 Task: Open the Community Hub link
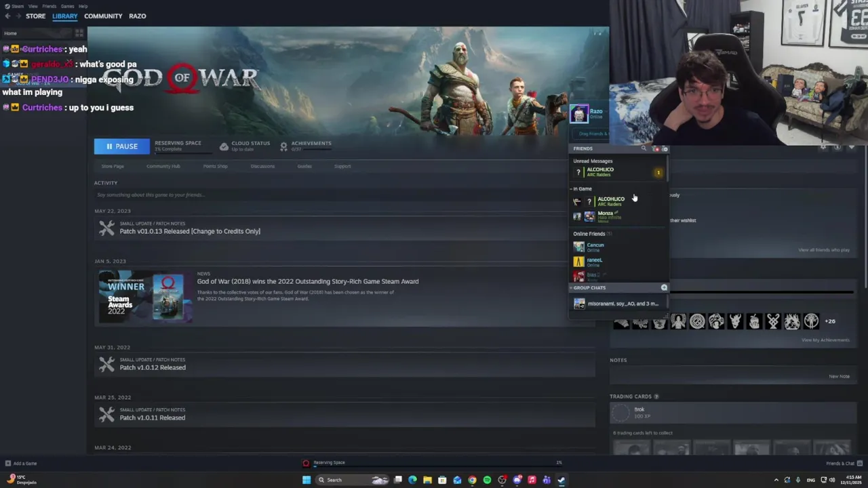163,166
